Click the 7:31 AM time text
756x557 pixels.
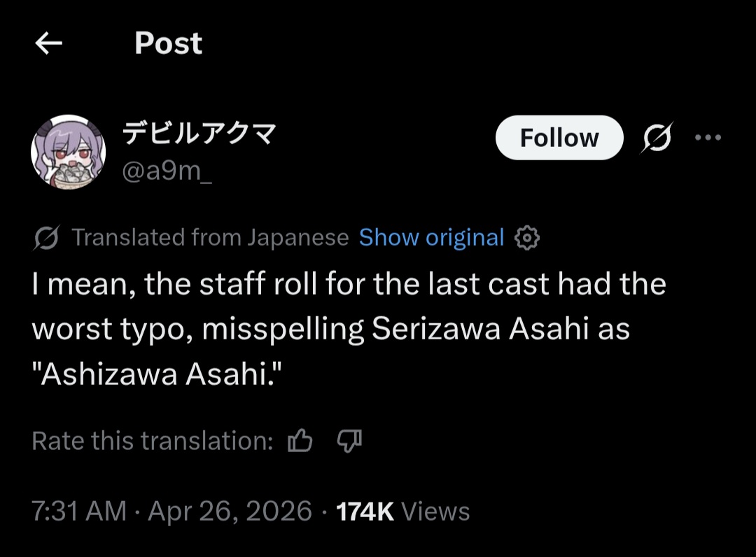[79, 512]
